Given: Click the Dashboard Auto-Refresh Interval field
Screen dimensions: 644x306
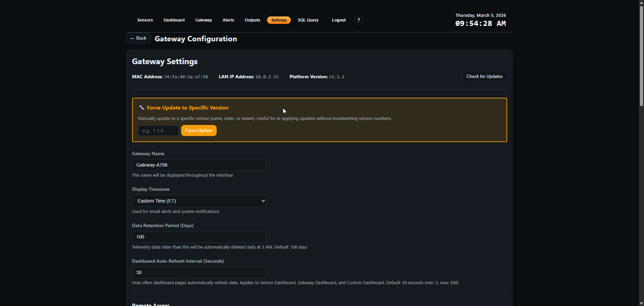Looking at the screenshot, I should 199,272.
